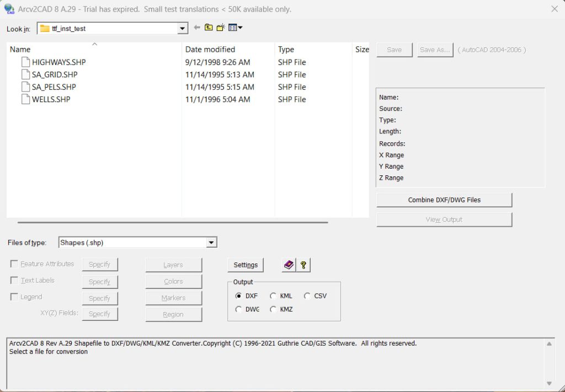
Task: Enable the Feature Attributes checkbox
Action: [14, 264]
